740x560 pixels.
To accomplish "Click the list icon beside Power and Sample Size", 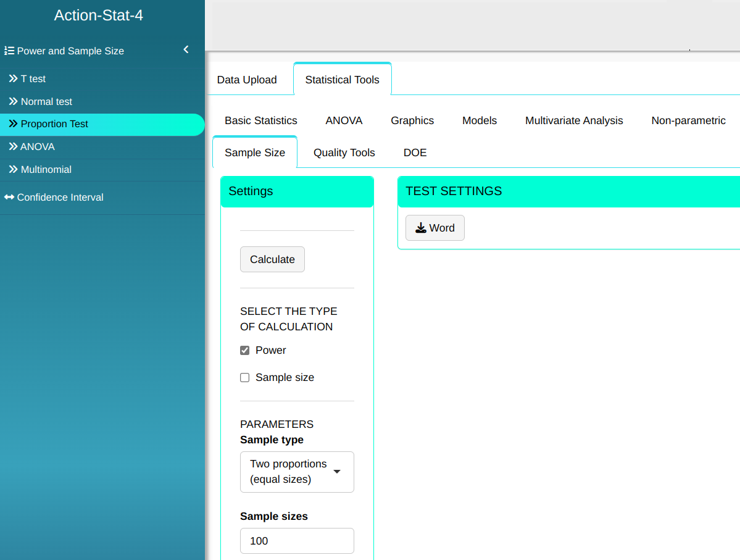I will click(9, 51).
